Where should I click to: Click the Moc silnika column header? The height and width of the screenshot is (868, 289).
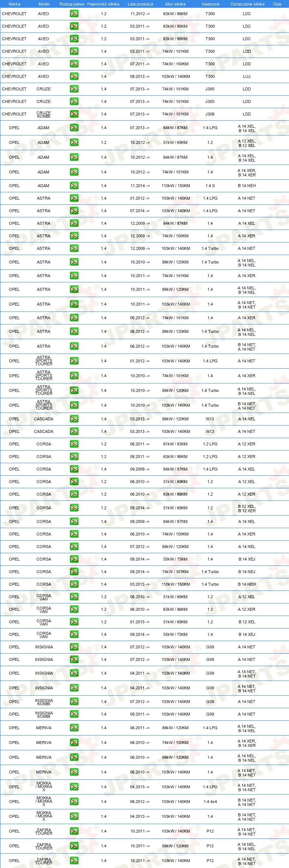point(176,4)
